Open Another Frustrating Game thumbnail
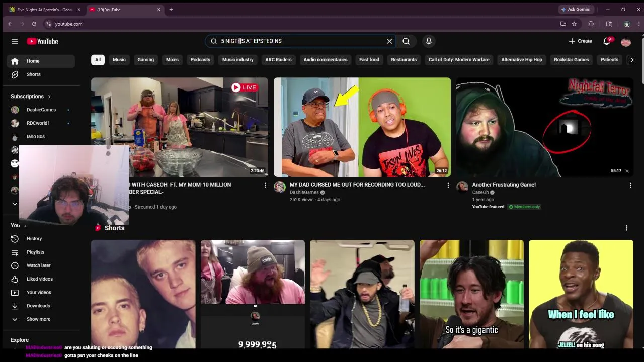 click(545, 127)
